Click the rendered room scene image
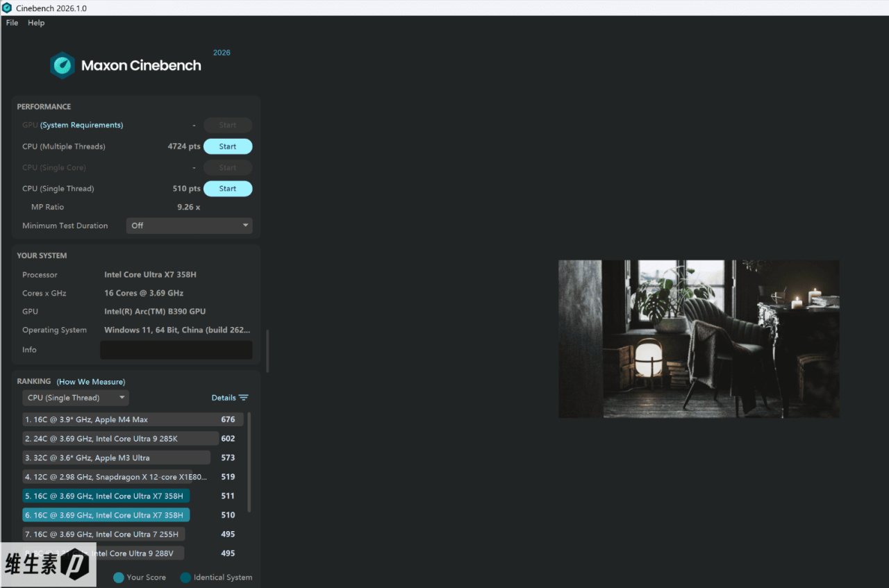The width and height of the screenshot is (889, 588). click(x=699, y=339)
